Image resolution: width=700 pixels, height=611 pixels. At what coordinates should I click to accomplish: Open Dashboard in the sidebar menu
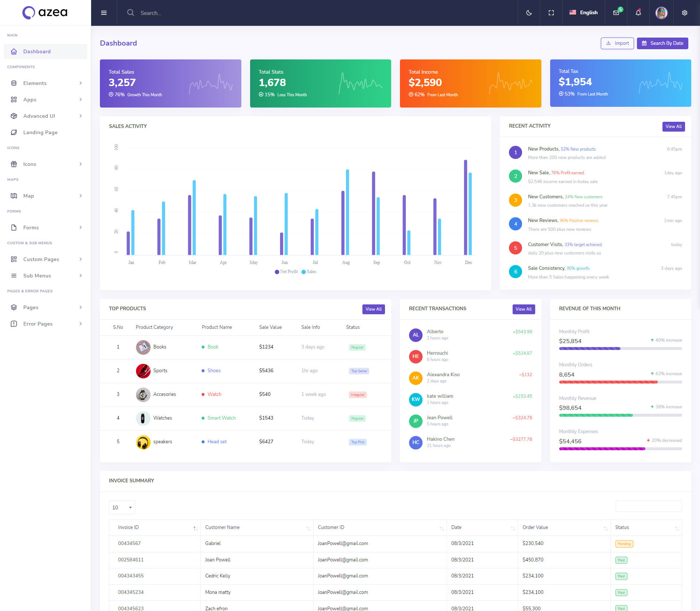pyautogui.click(x=37, y=51)
